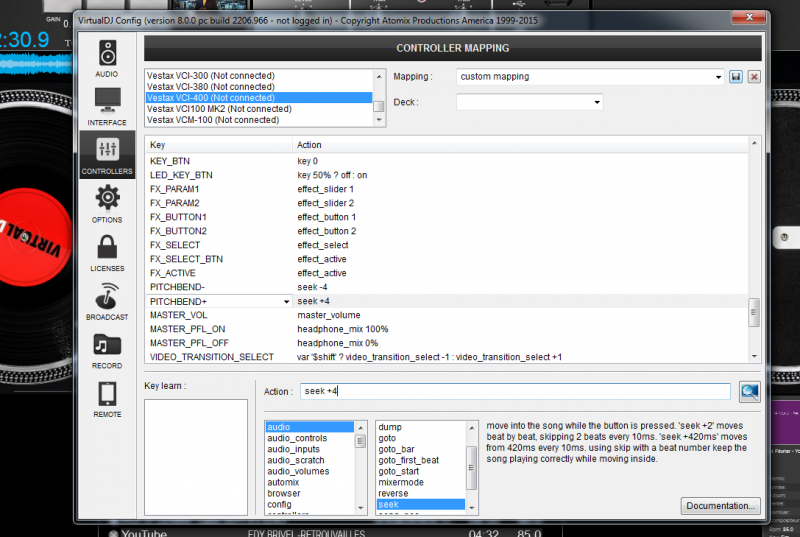Open the Broadcast settings section
The height and width of the screenshot is (537, 800).
click(107, 300)
